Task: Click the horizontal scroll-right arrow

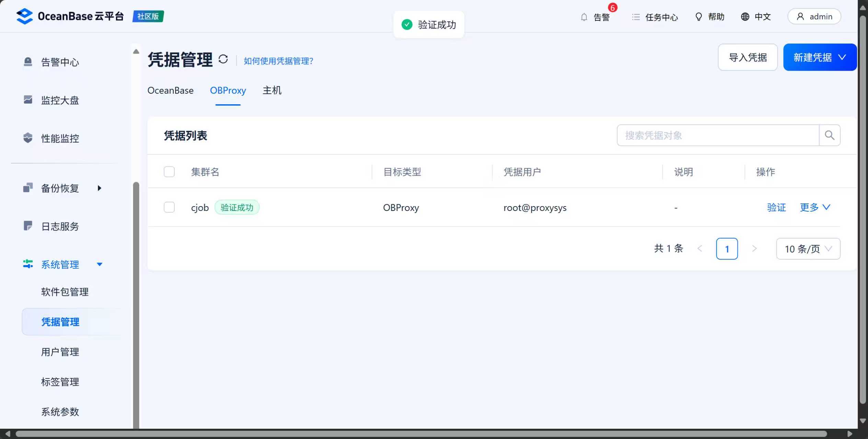Action: pos(849,434)
